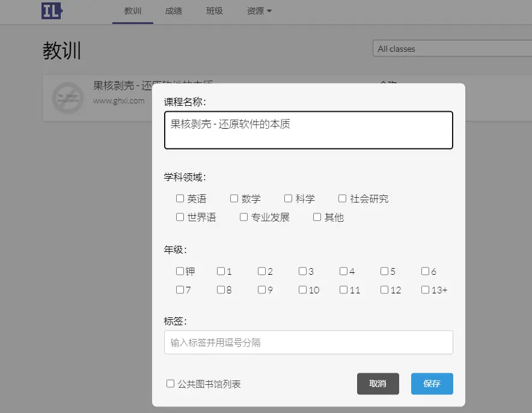Screen dimensions: 532x413
Task: Click the 课程名称 text field
Action: click(x=308, y=130)
